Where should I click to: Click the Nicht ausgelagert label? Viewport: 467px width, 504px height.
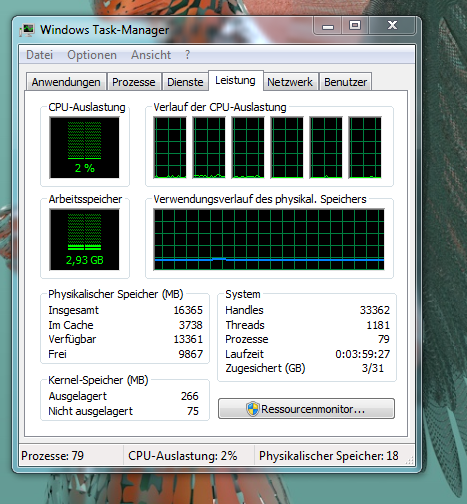tap(90, 411)
